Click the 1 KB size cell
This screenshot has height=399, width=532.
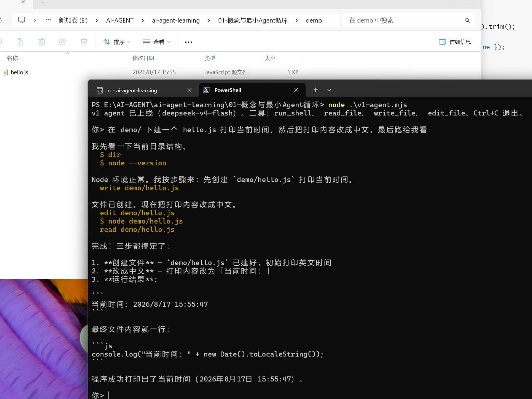pyautogui.click(x=293, y=72)
